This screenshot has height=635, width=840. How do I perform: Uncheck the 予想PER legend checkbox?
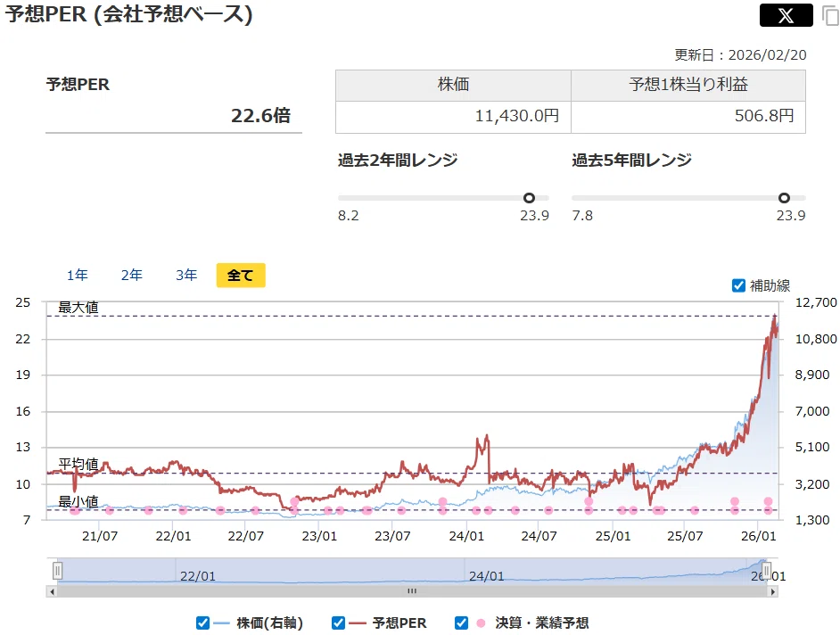click(338, 623)
